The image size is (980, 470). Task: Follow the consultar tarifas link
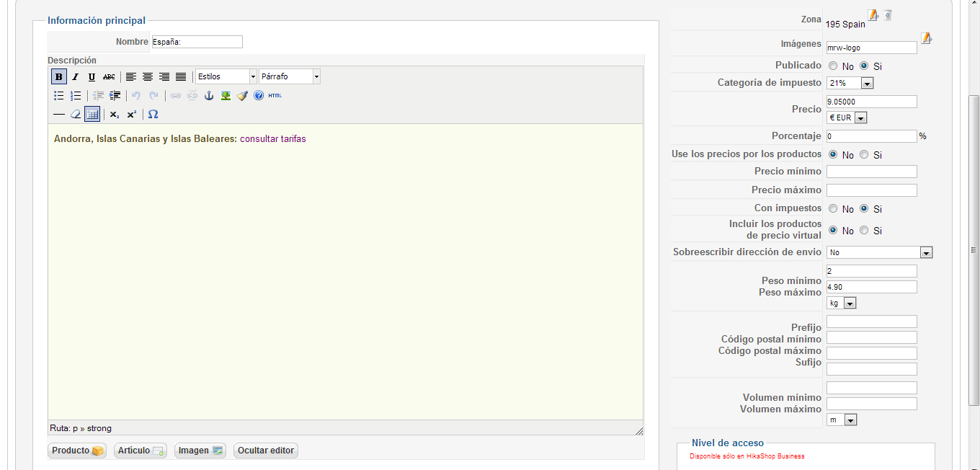coord(273,139)
